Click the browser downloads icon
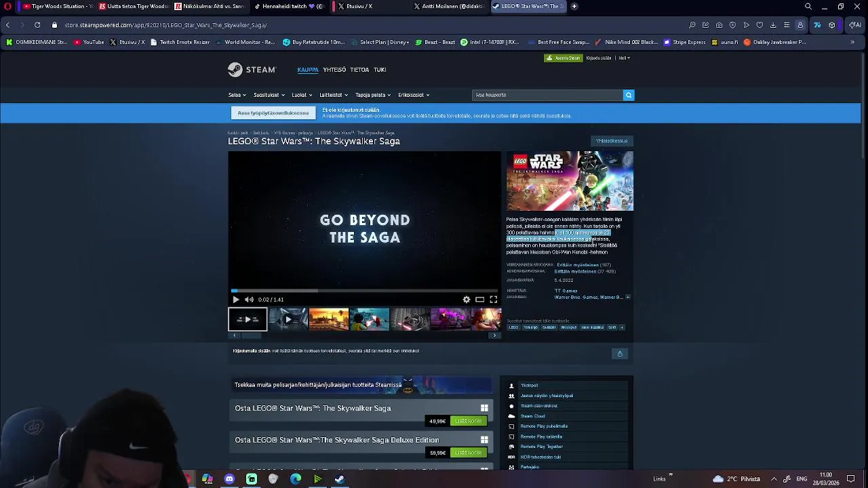 (x=773, y=25)
